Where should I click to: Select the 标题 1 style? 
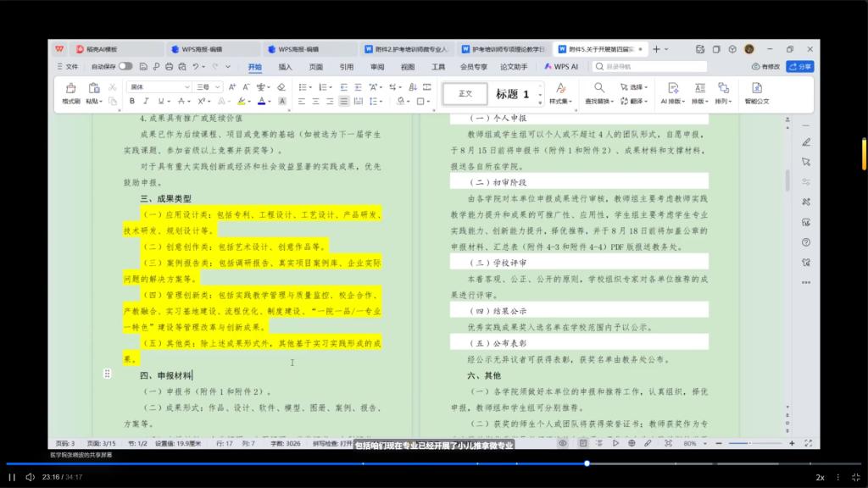pos(512,94)
